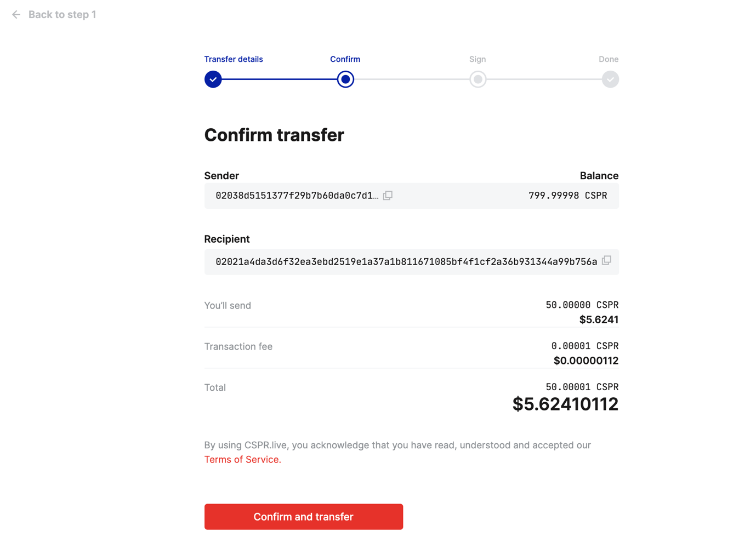Go back via 'Back to step 1' text
Viewport: 756px width, 537px height.
[x=62, y=15]
